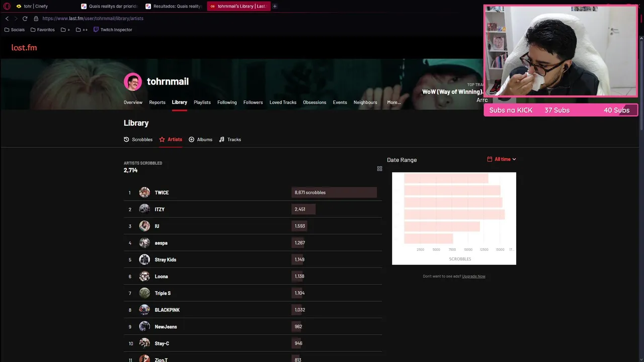Open the Reports profile tab

[x=157, y=103]
